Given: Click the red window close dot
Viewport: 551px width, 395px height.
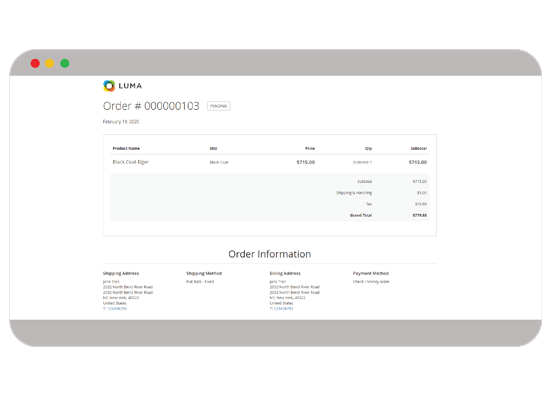Looking at the screenshot, I should point(35,63).
